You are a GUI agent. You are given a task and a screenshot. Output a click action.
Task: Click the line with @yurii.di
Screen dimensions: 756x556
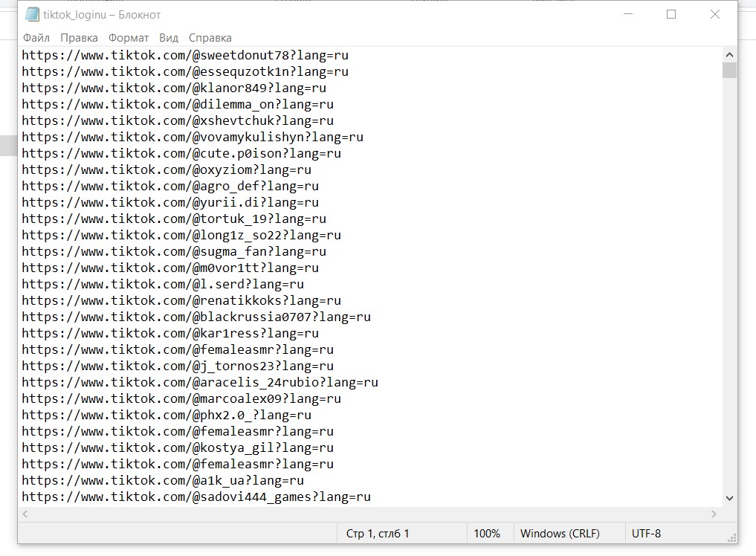(170, 202)
